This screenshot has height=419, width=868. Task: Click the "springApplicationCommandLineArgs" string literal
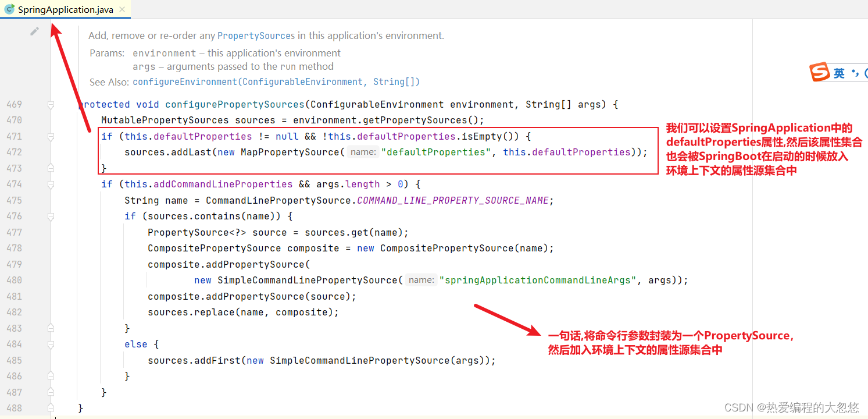coord(538,280)
